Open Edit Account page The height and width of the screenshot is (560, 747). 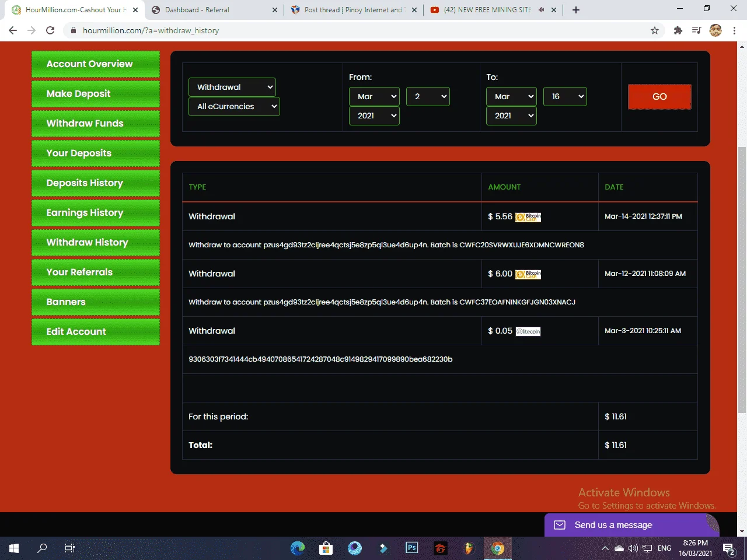coord(96,332)
